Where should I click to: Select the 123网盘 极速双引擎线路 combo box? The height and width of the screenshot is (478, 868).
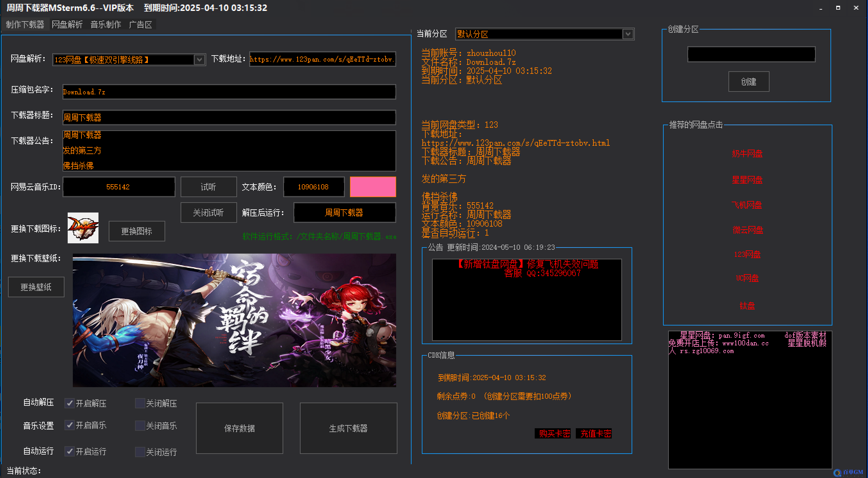[129, 60]
